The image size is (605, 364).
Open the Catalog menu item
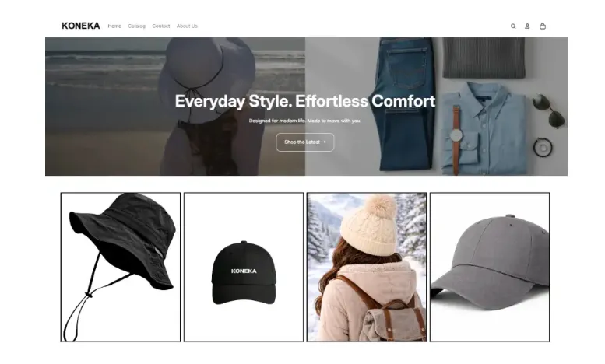point(136,26)
